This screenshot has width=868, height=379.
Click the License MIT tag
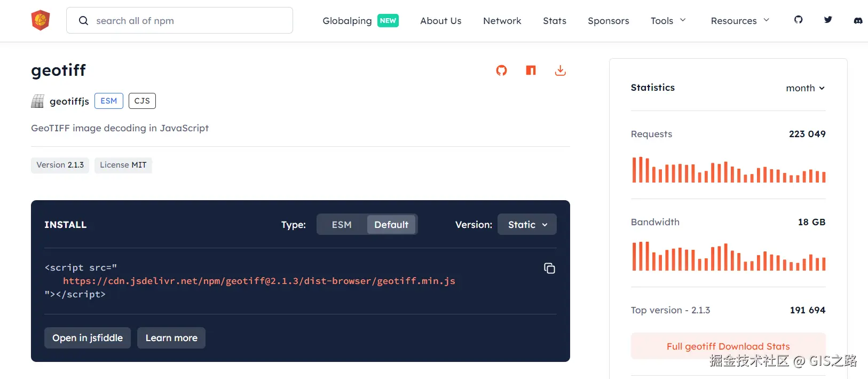tap(123, 165)
